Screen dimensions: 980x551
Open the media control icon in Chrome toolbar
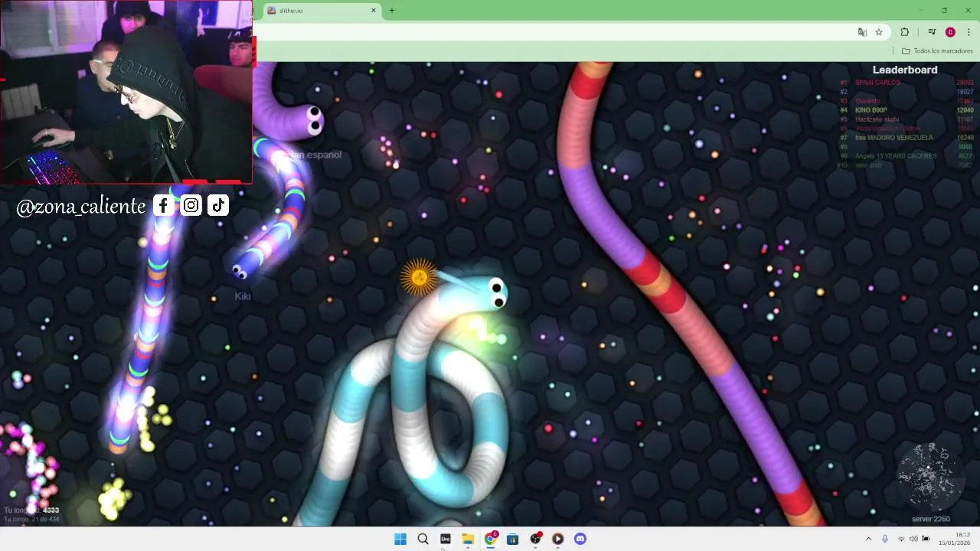pos(932,32)
